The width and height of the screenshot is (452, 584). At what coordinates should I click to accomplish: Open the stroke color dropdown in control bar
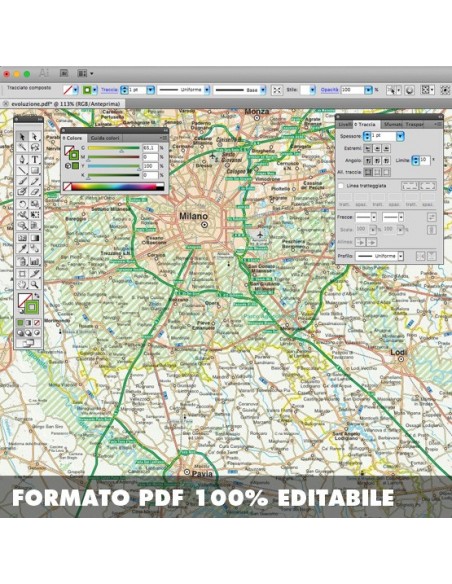[95, 90]
